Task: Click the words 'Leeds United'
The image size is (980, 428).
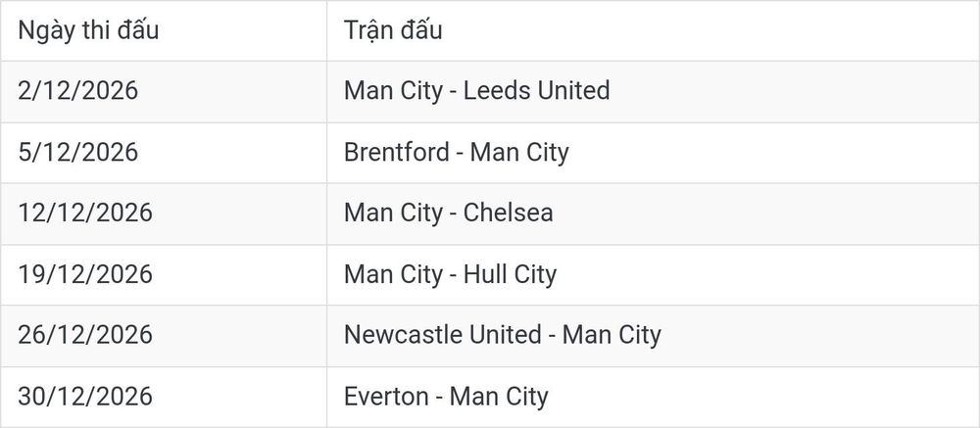Action: (537, 91)
